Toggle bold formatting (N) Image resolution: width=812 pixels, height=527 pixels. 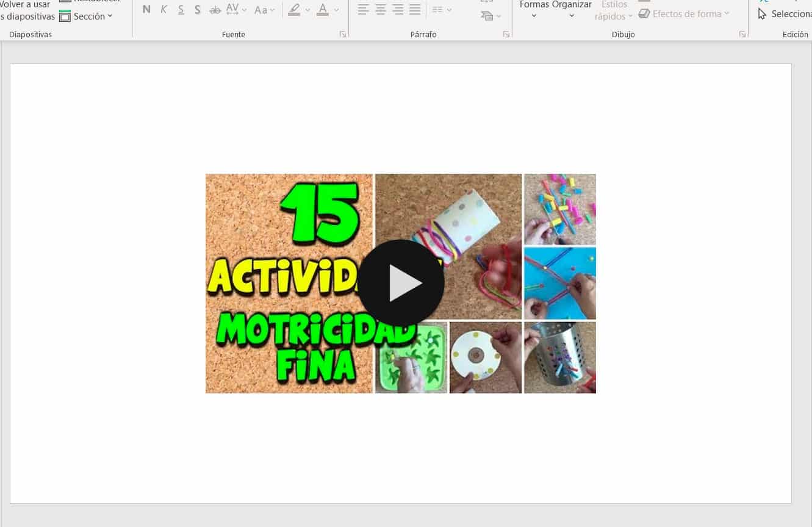click(146, 10)
